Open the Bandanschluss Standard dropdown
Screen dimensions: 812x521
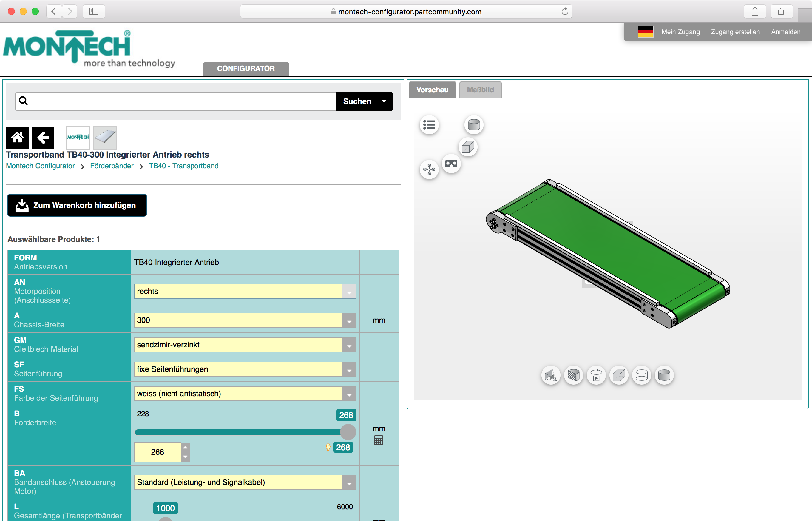coord(245,482)
